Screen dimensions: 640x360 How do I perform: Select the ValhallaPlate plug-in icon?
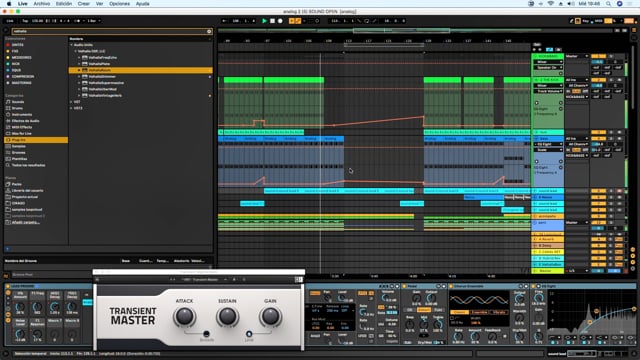(x=85, y=64)
